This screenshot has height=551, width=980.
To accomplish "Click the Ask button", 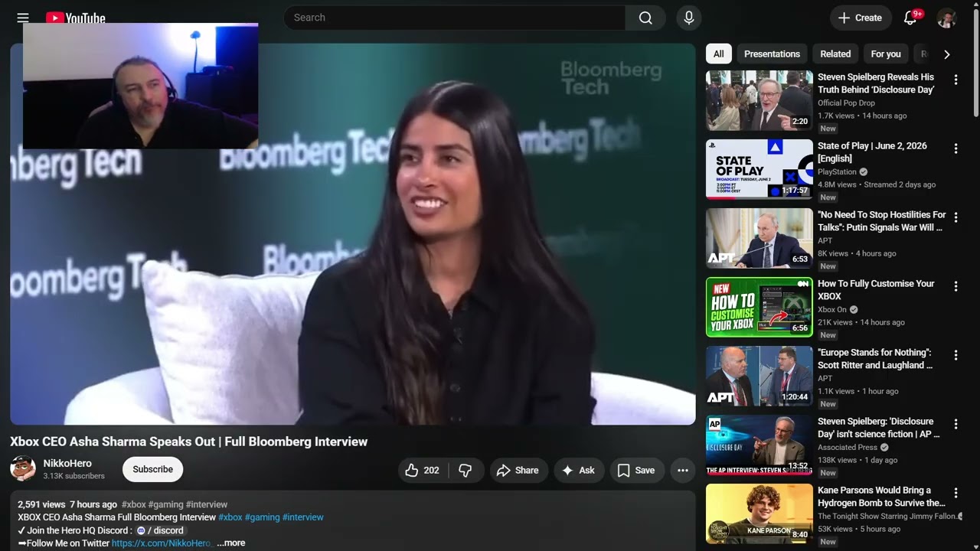I will (578, 470).
